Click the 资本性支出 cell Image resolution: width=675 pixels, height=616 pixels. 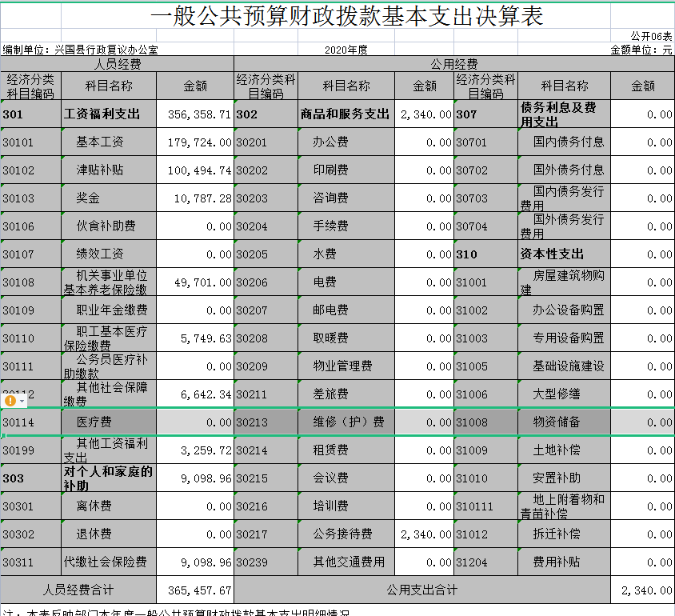click(x=564, y=254)
